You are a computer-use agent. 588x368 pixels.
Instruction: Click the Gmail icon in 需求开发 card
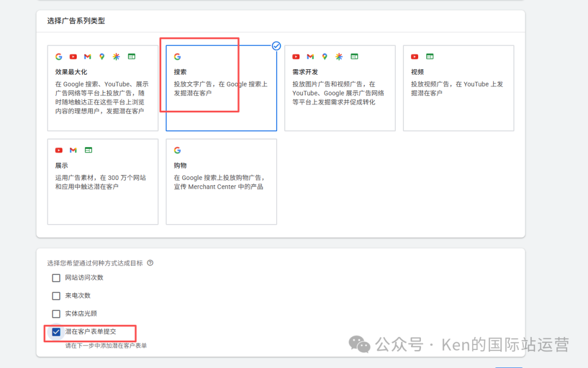[310, 57]
